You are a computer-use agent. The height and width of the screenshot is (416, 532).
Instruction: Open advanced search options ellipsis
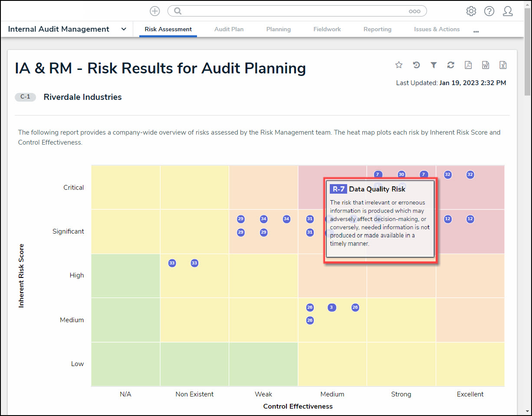coord(414,11)
